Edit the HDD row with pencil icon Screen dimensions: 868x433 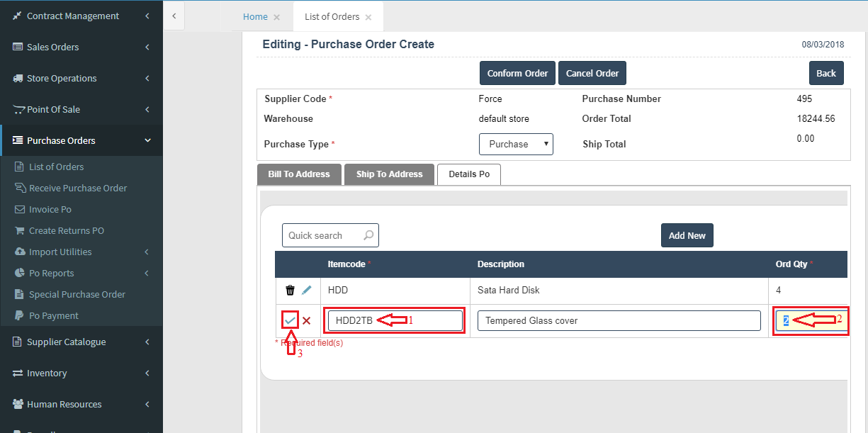click(x=307, y=290)
